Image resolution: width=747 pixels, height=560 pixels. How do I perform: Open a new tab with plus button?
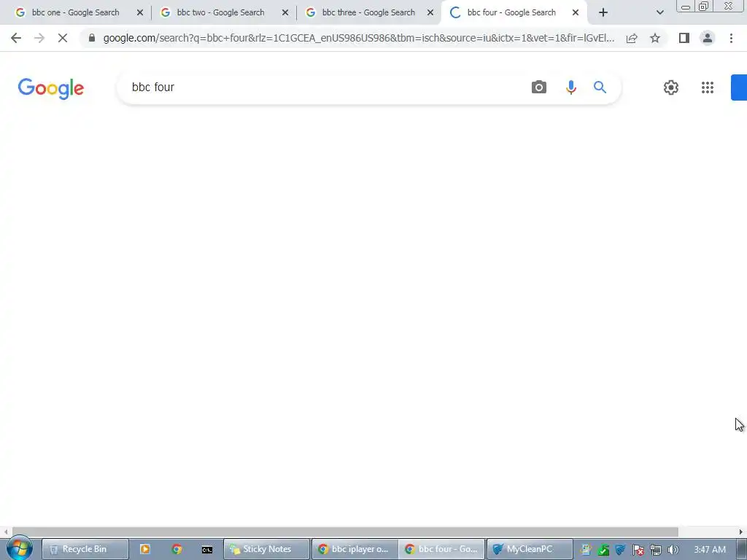pyautogui.click(x=603, y=13)
